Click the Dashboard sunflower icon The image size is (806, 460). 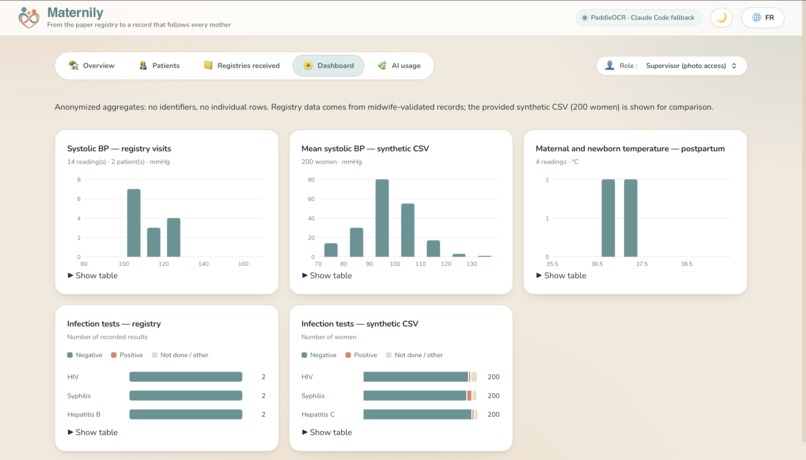tap(308, 65)
